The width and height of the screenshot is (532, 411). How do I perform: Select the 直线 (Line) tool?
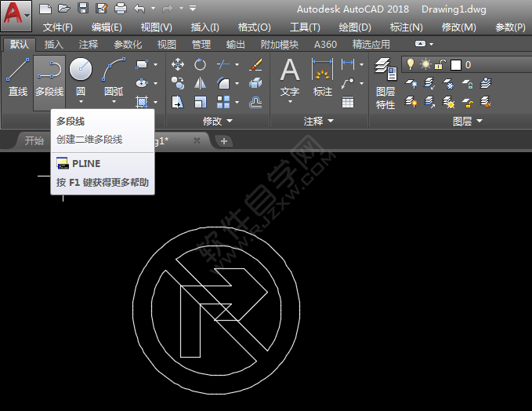tap(17, 77)
